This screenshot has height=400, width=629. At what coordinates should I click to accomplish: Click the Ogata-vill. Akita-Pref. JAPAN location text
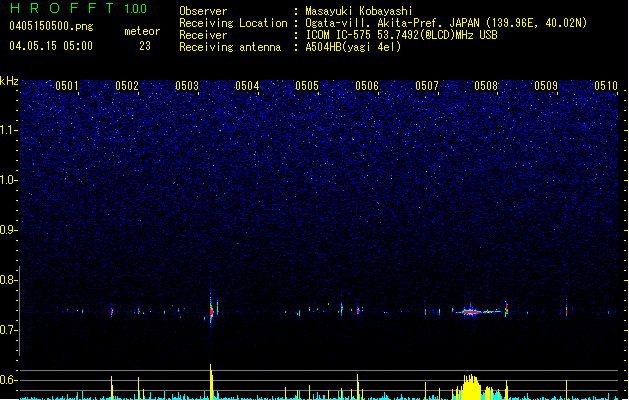392,23
